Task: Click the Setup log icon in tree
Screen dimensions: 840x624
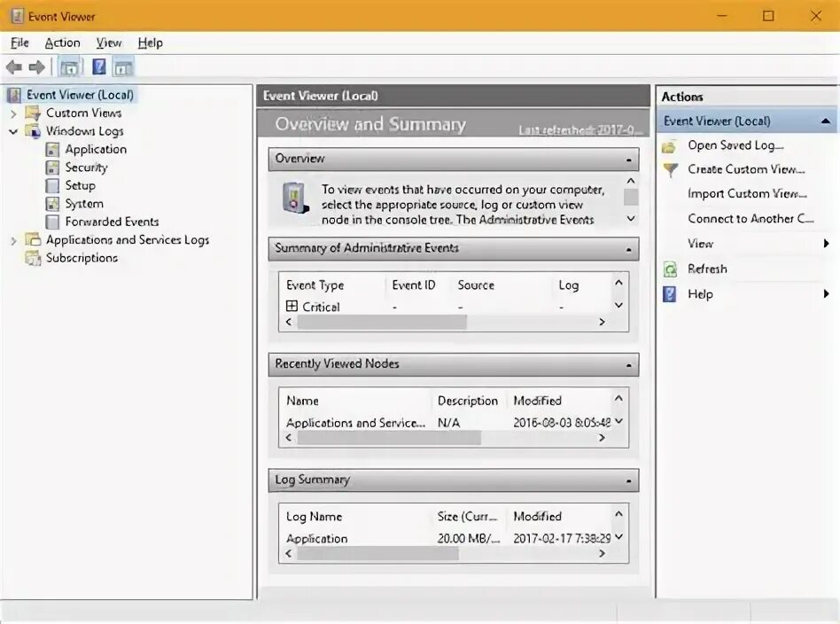Action: pyautogui.click(x=52, y=186)
